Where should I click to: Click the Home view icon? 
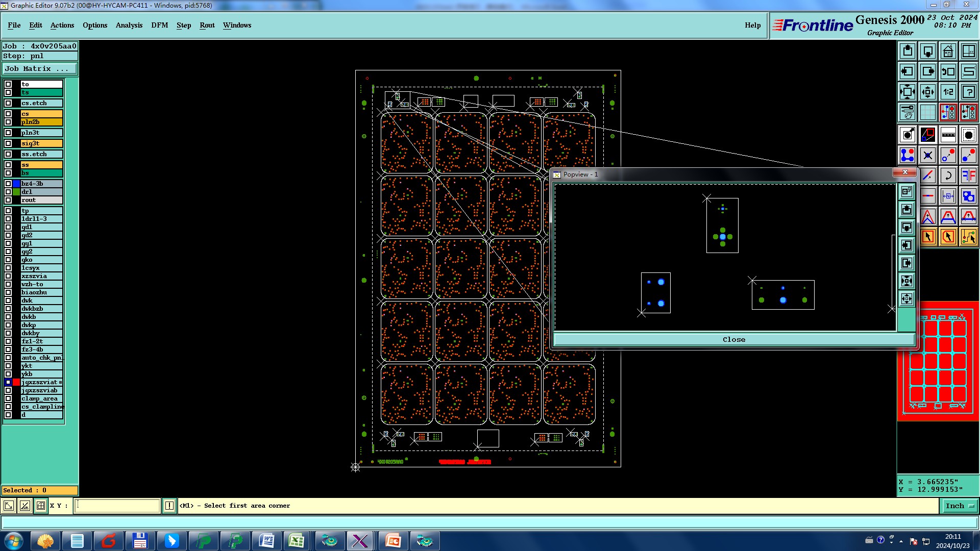pos(948,51)
